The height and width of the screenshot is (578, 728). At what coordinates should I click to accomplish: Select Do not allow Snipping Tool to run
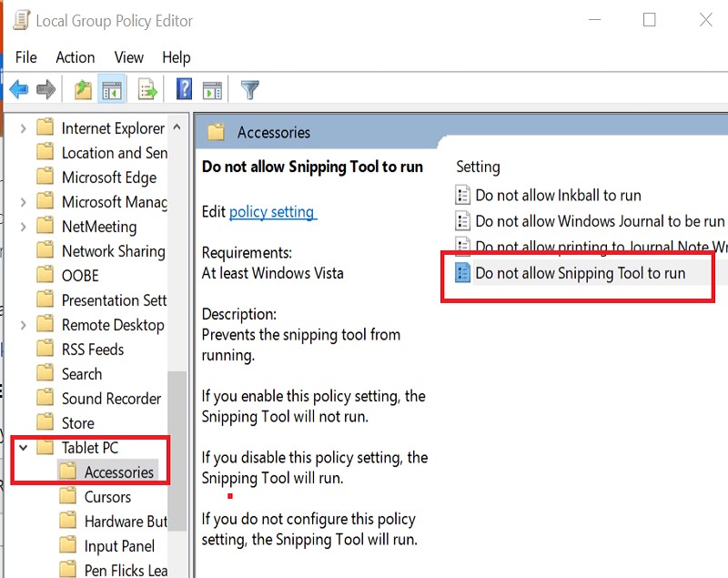581,273
